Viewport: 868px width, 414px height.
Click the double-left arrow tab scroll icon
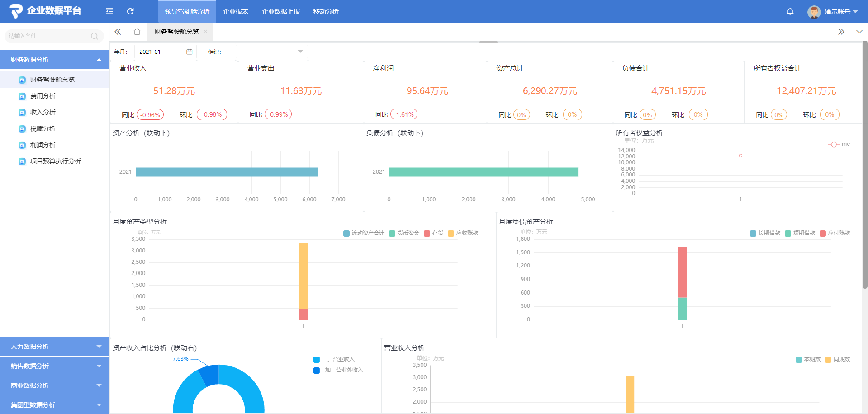[118, 32]
